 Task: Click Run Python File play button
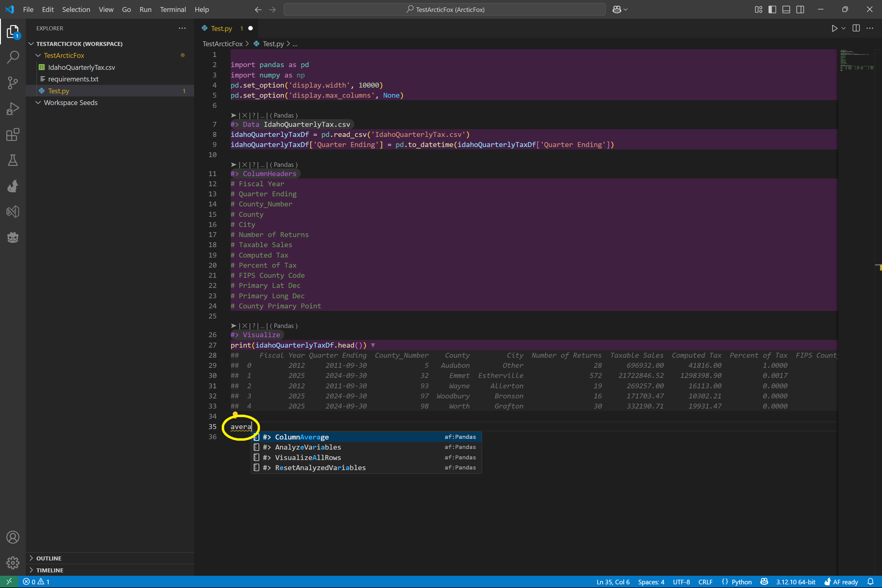[x=834, y=28]
